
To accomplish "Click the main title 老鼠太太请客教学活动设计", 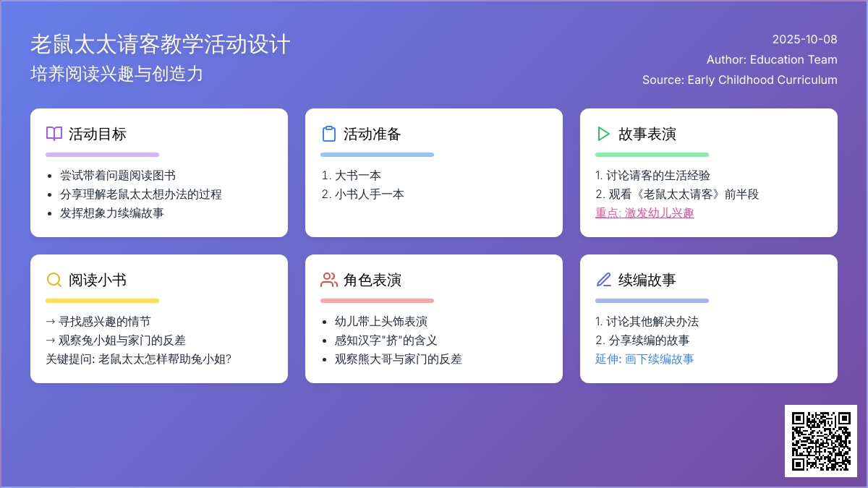I will pos(160,44).
